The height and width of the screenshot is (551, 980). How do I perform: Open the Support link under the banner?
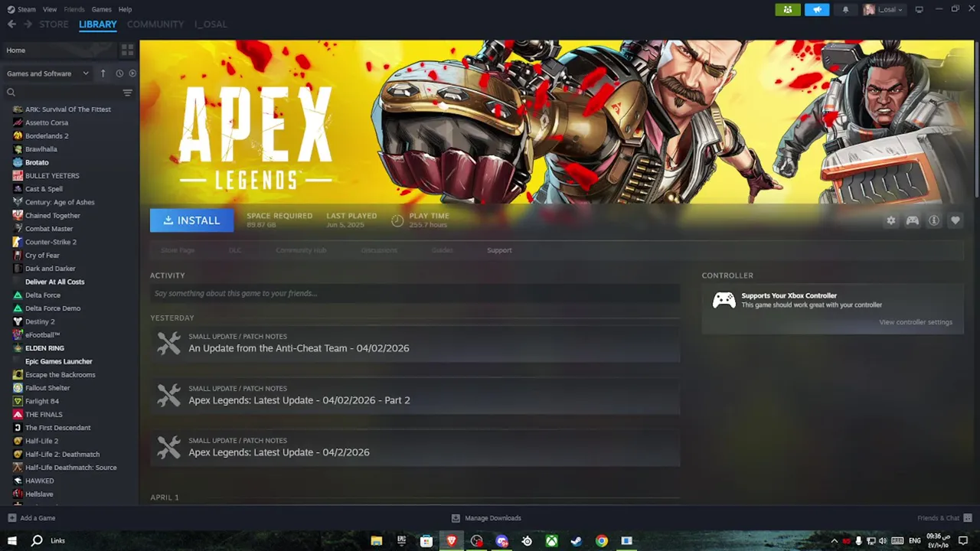[499, 250]
